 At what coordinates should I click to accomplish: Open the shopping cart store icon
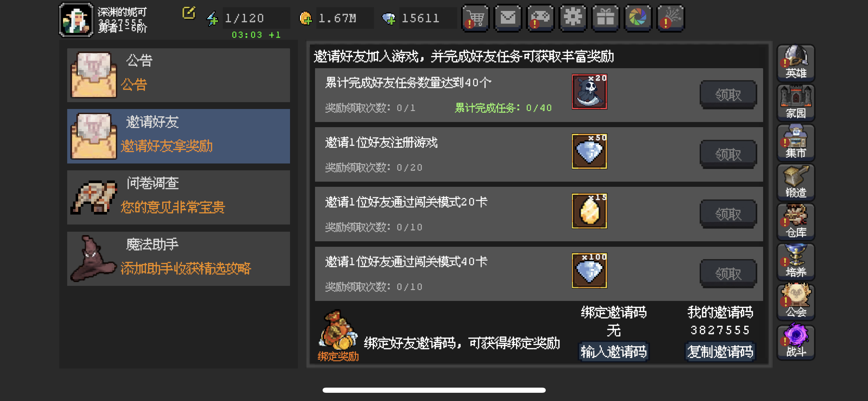click(x=475, y=18)
